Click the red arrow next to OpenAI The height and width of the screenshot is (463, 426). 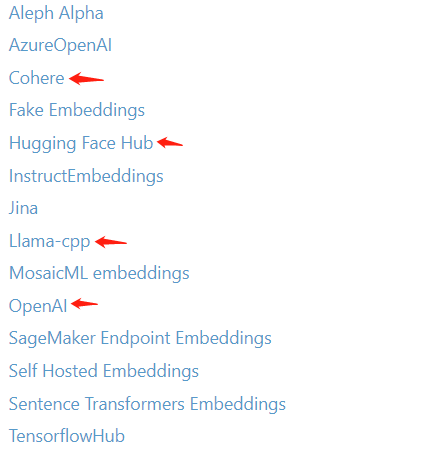point(84,304)
